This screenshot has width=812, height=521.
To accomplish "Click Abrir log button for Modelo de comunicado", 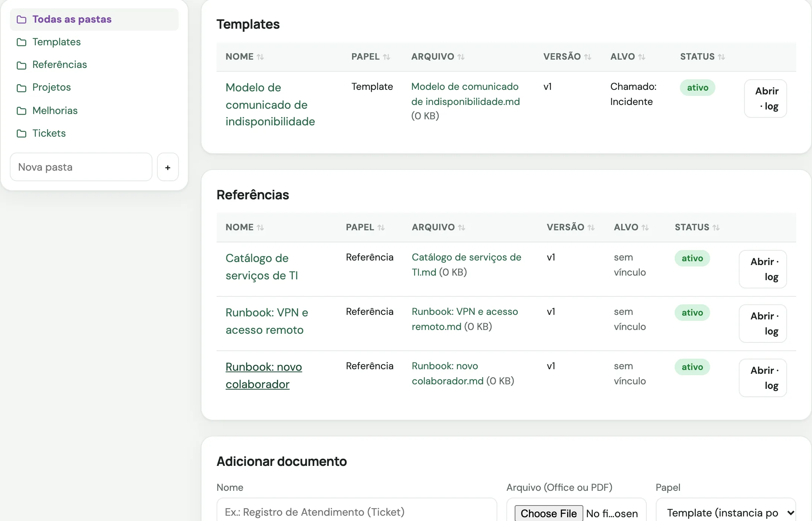I will point(766,99).
